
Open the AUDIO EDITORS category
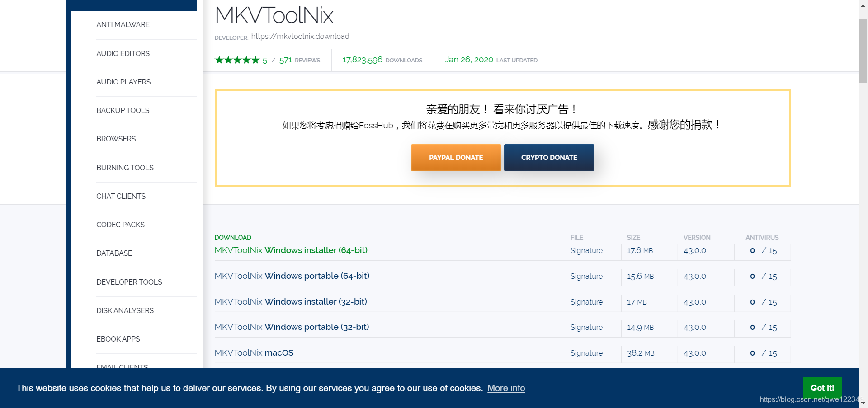(123, 53)
